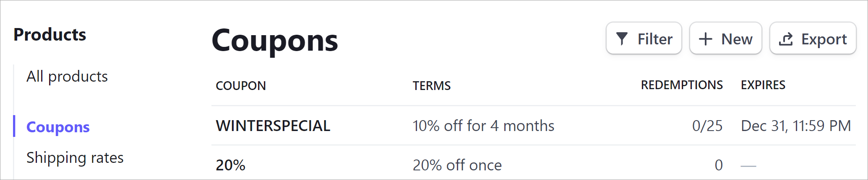Export the coupons list
868x180 pixels.
813,38
